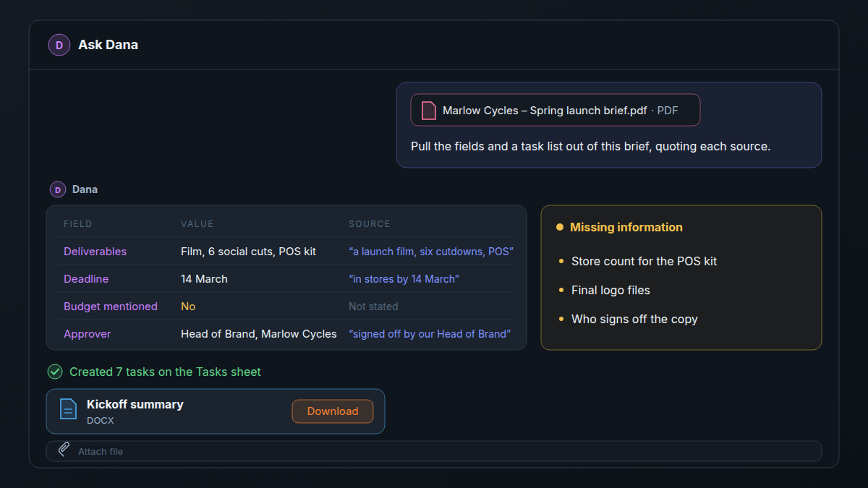Viewport: 868px width, 488px height.
Task: Click the PDF file icon in the attachment chip
Action: pos(429,111)
